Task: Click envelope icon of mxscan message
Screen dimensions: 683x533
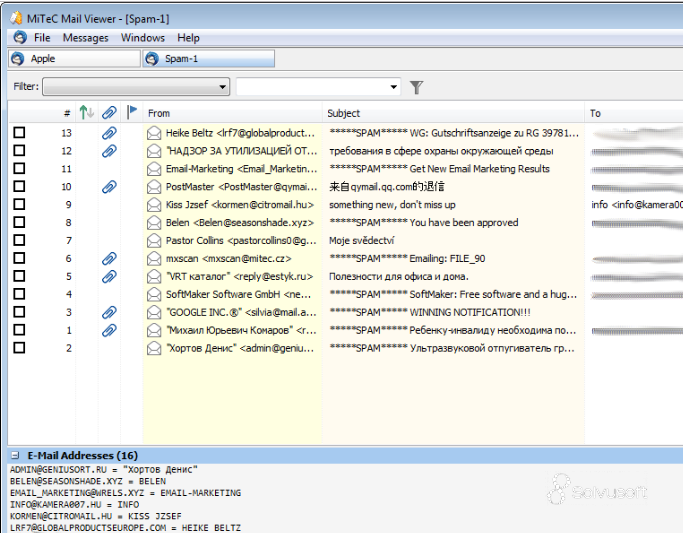Action: click(x=154, y=259)
